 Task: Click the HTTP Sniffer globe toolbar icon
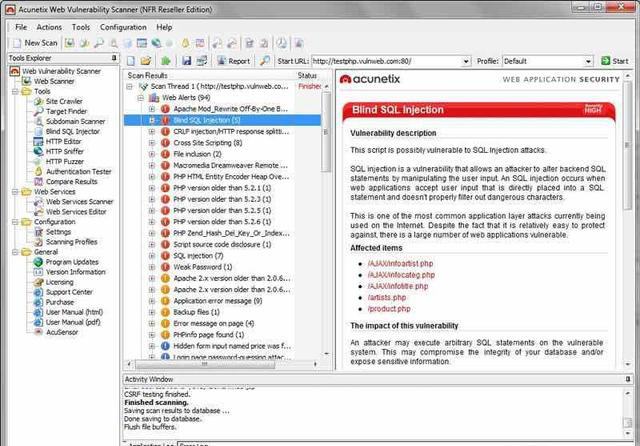point(156,43)
